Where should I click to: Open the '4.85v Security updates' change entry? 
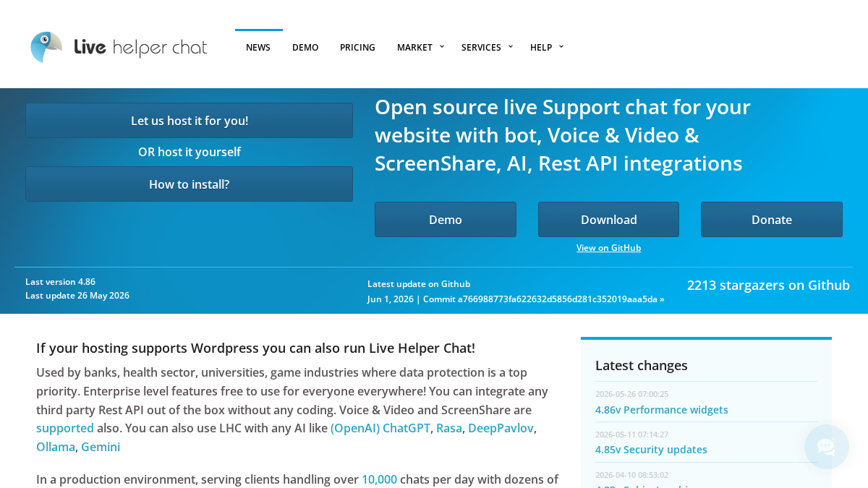651,450
